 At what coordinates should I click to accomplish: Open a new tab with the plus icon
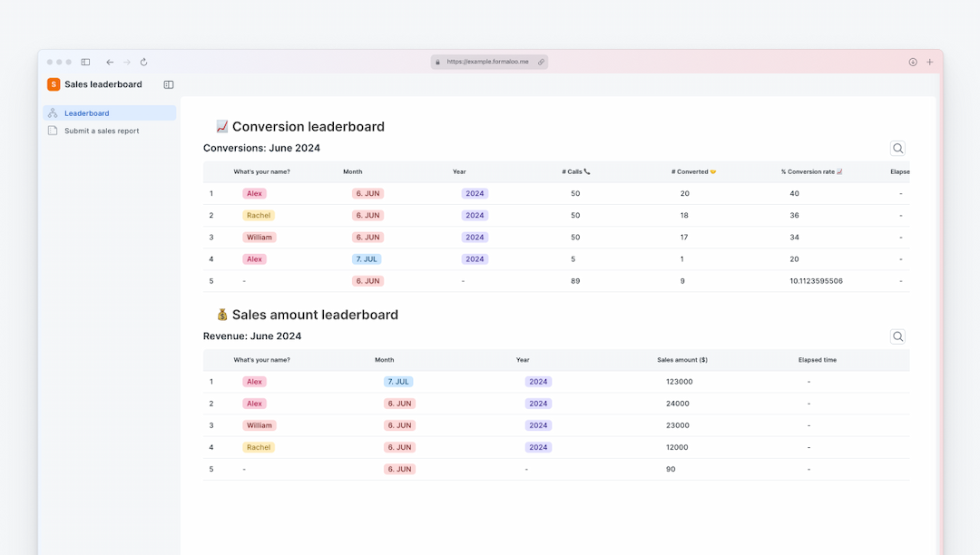929,62
